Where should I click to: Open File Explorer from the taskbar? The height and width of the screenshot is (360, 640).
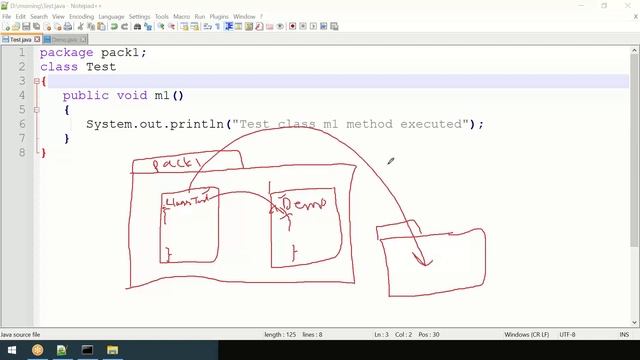112,350
